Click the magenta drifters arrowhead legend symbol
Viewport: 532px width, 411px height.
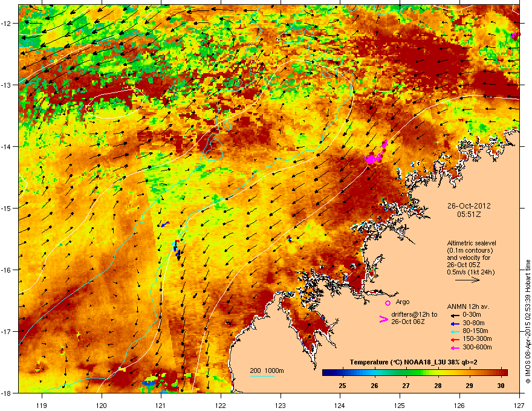point(383,319)
